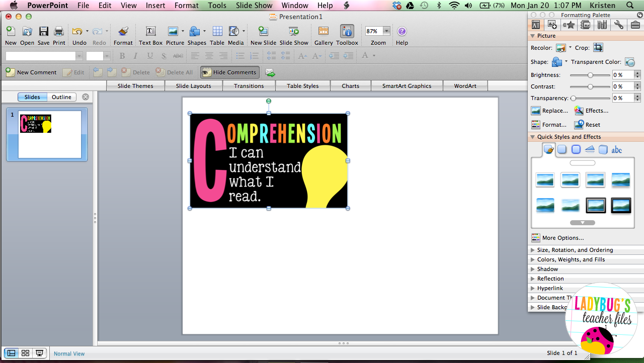The image size is (644, 363).
Task: Collapse Quick Styles and Effects section
Action: pyautogui.click(x=532, y=137)
